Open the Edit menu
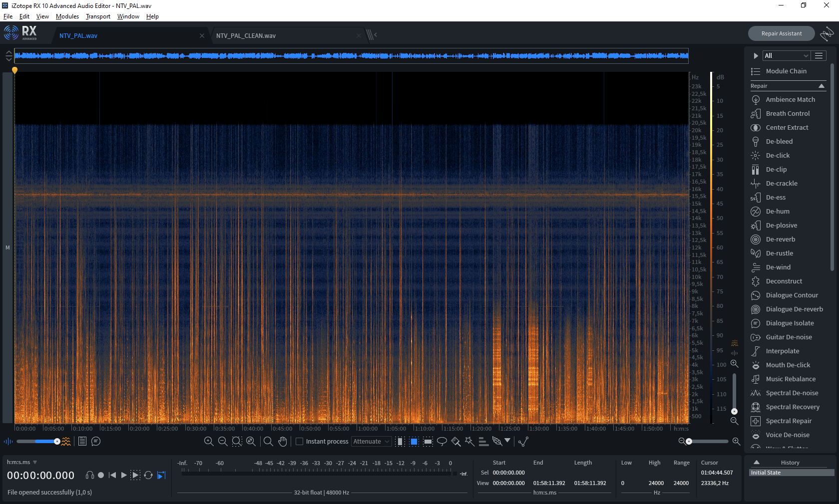The height and width of the screenshot is (504, 839). click(x=24, y=16)
